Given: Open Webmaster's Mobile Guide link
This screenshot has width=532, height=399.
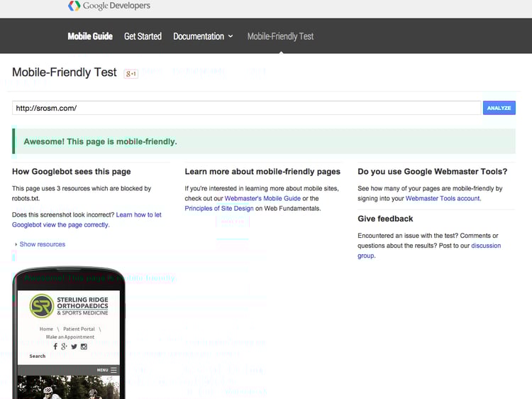Looking at the screenshot, I should 262,198.
